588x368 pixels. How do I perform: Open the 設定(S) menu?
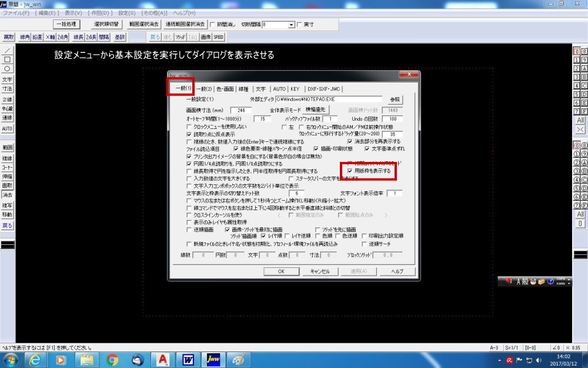tap(127, 13)
